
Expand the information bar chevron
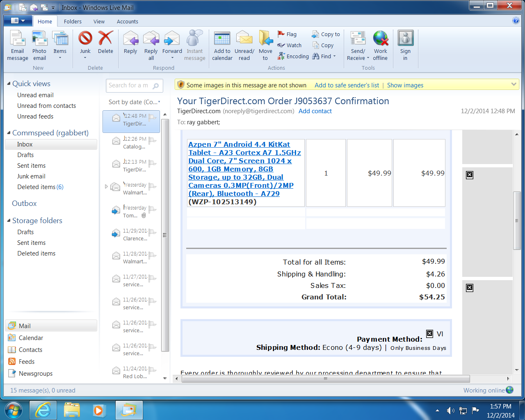click(514, 84)
